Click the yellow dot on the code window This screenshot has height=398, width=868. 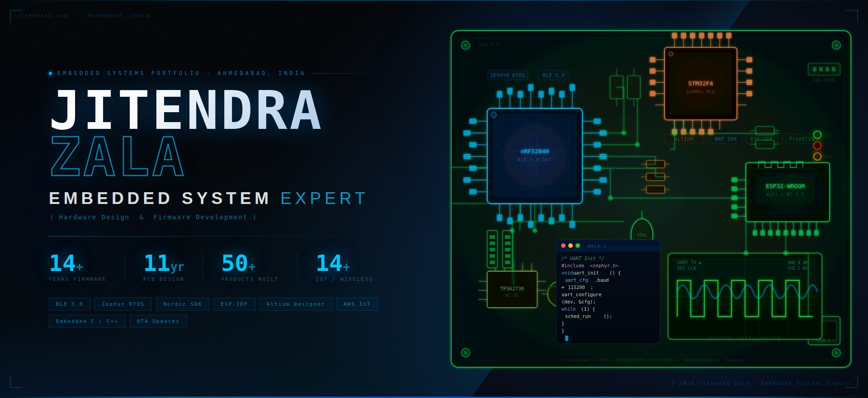[571, 246]
